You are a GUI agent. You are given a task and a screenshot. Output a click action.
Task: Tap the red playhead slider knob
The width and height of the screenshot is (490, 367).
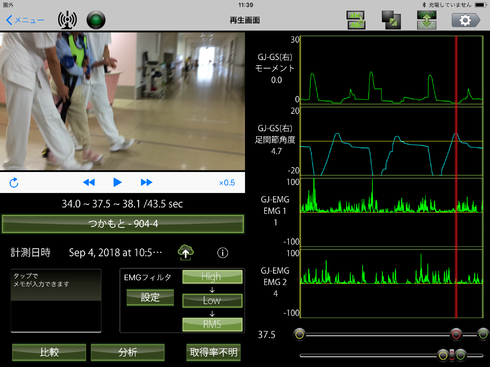click(x=456, y=334)
